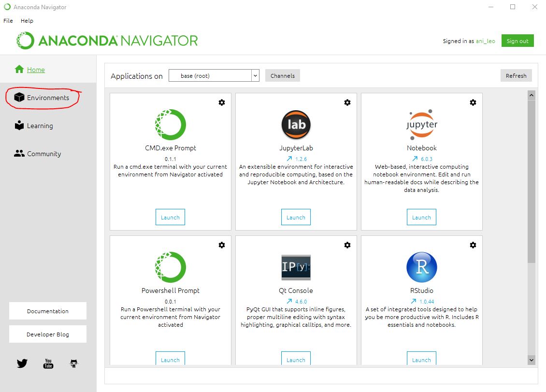546x392 pixels.
Task: Maximize the Anaconda Navigator window
Action: point(513,7)
